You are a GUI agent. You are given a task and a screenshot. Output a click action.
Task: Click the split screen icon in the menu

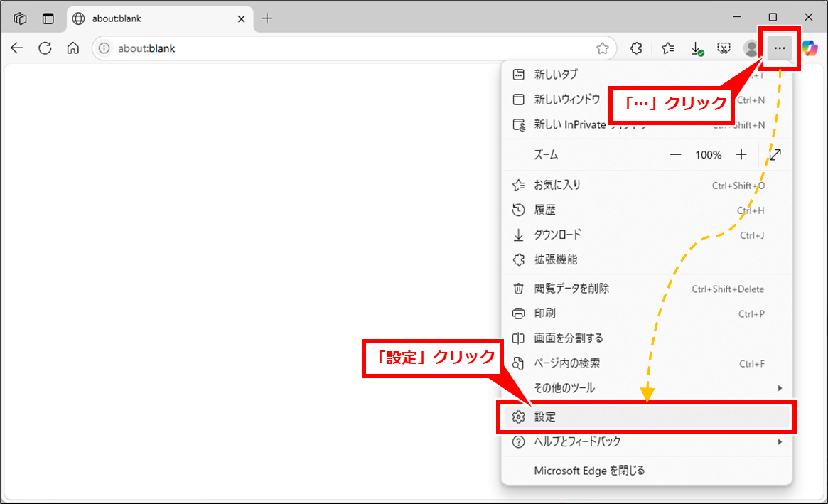tap(519, 338)
